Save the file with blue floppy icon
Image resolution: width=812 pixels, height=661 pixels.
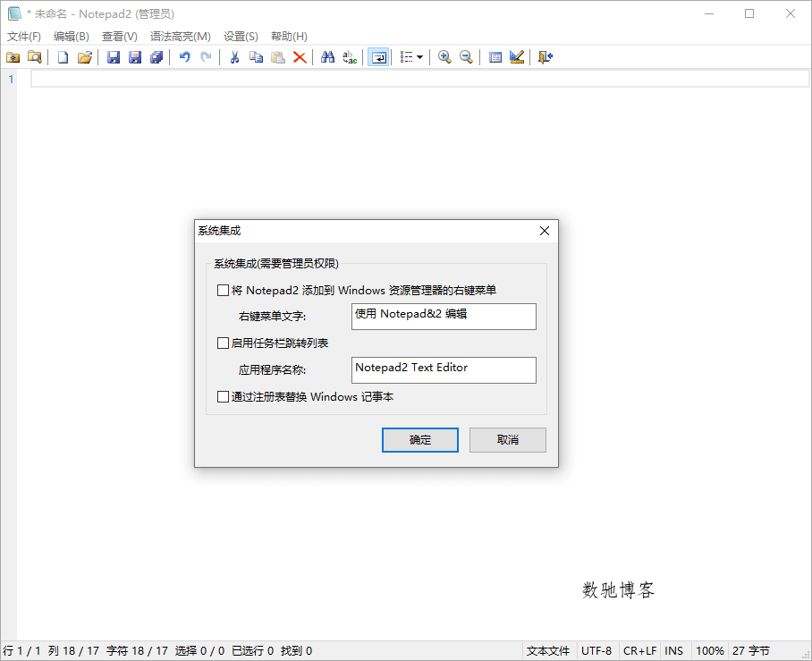tap(114, 57)
